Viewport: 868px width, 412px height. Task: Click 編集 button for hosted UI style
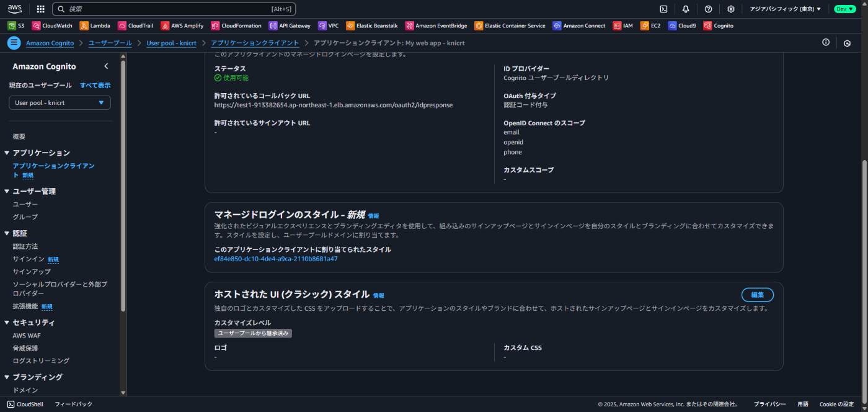tap(758, 295)
